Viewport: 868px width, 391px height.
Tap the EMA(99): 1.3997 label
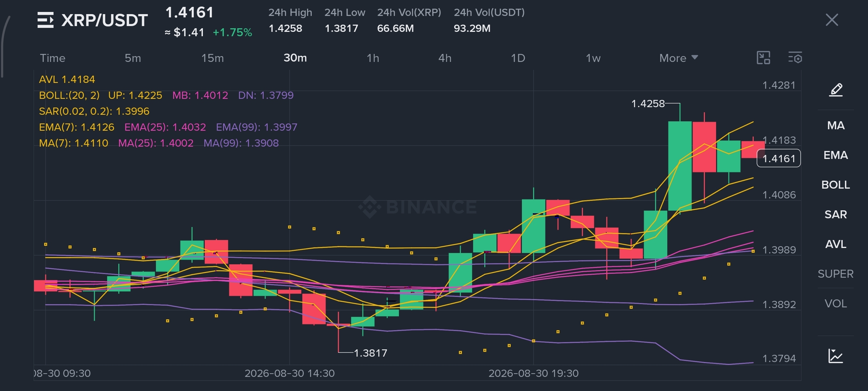tap(257, 127)
